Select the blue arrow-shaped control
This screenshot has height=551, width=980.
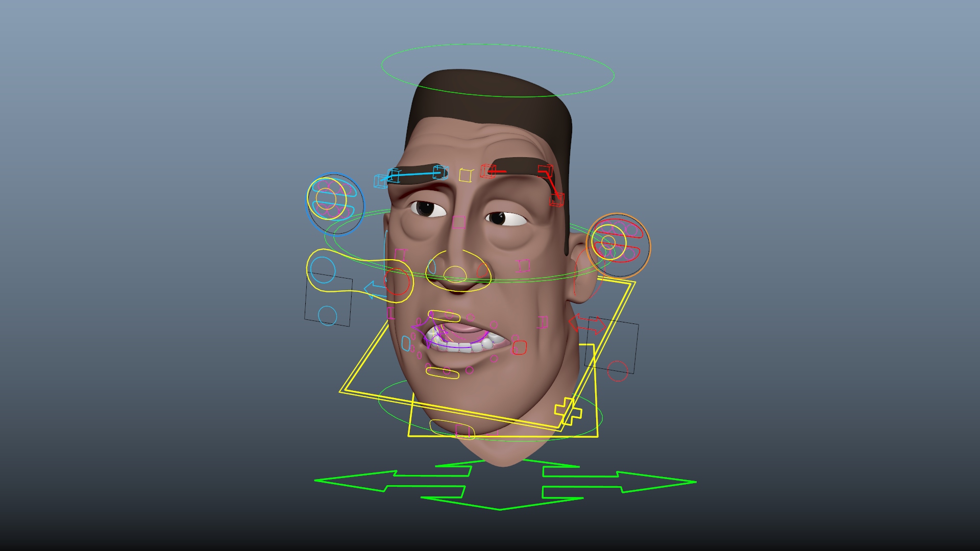point(375,290)
